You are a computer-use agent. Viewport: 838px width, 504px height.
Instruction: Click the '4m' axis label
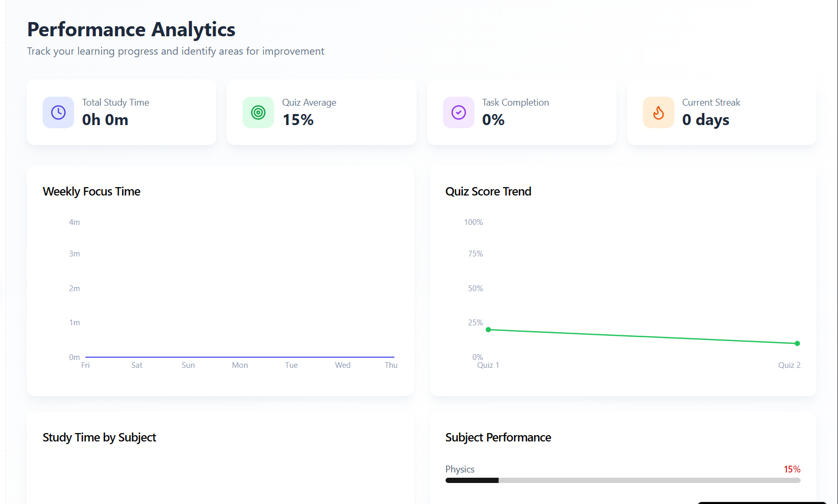75,222
